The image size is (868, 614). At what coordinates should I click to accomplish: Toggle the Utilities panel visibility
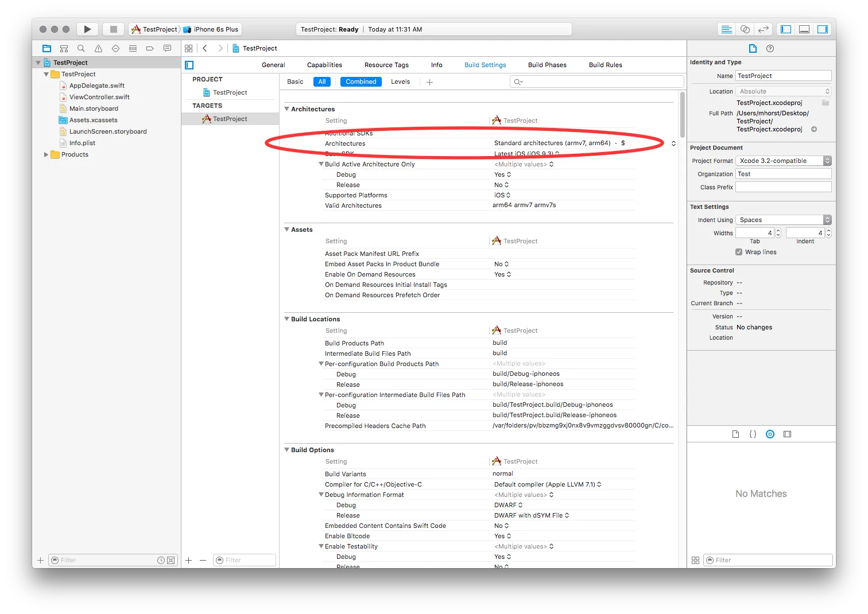(x=823, y=29)
